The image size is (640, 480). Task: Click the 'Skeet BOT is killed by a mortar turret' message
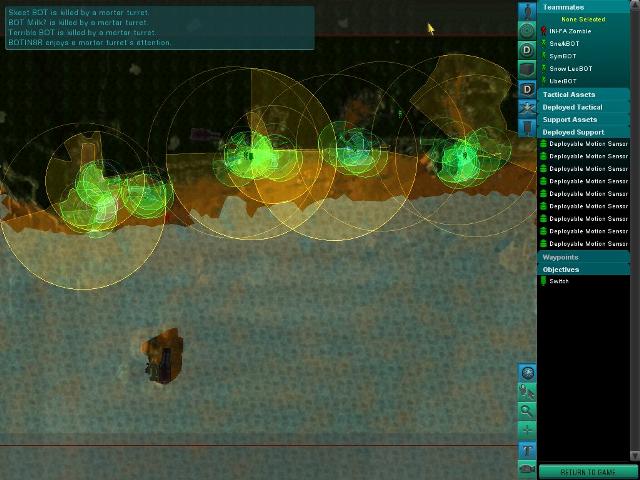click(x=79, y=13)
